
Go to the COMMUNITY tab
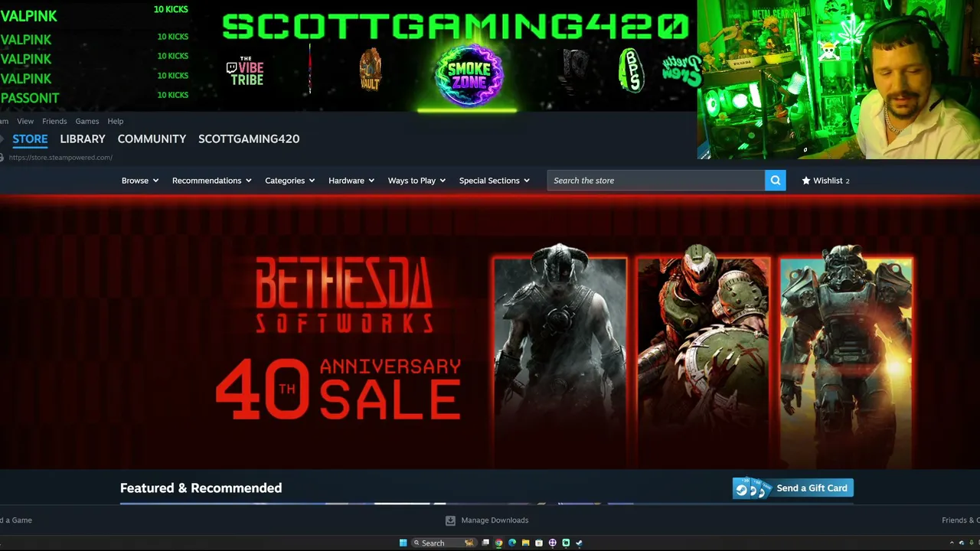[x=152, y=139]
